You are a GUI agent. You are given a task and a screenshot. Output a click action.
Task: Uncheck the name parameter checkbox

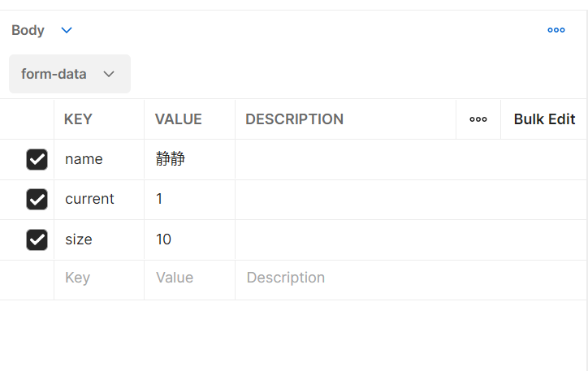point(37,159)
